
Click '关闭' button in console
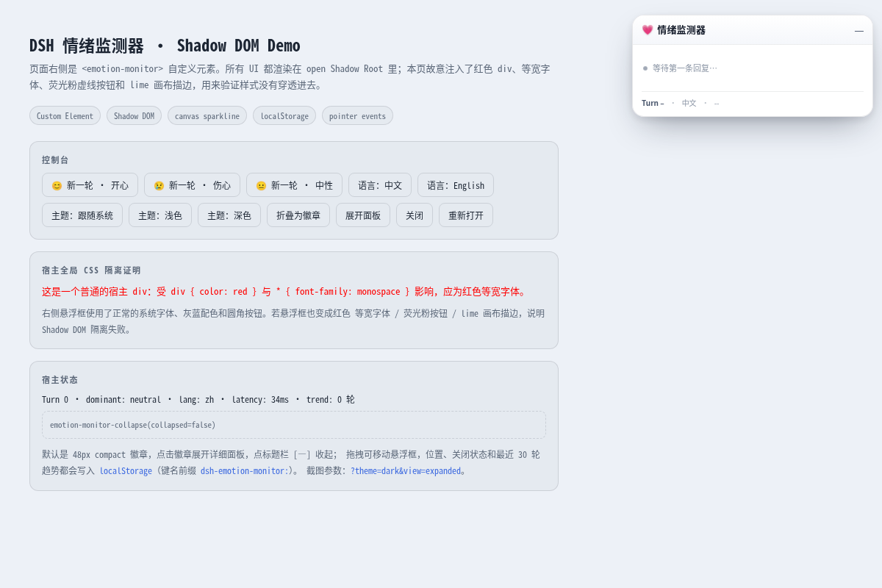(x=415, y=215)
